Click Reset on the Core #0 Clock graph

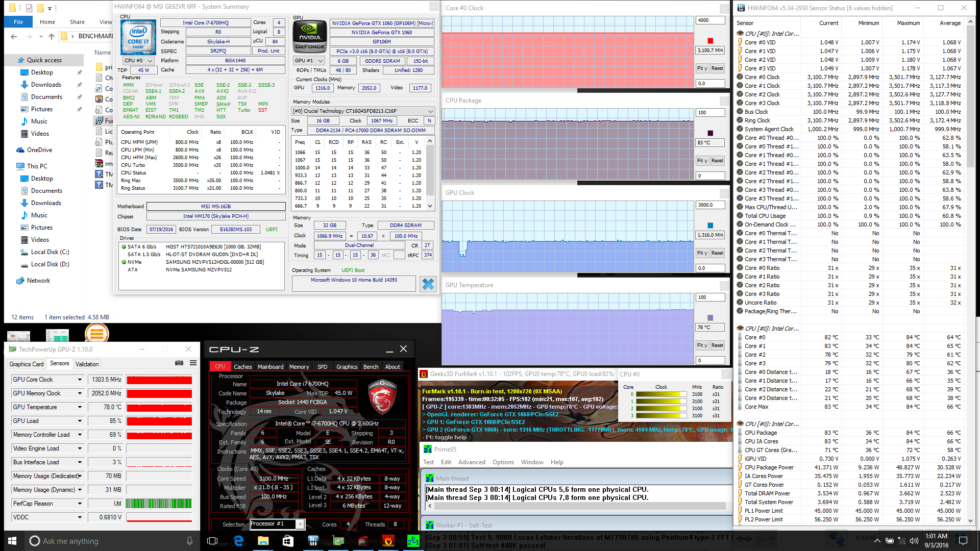[718, 68]
